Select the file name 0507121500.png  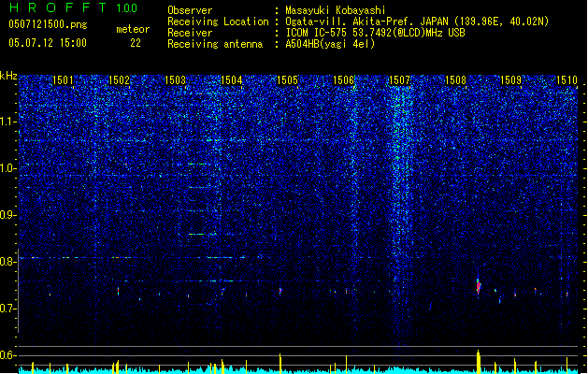point(48,25)
